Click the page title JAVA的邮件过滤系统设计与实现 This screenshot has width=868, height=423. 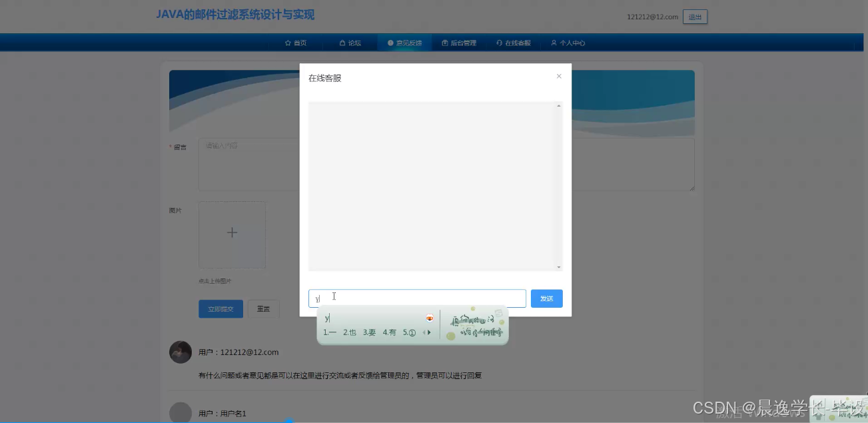(x=235, y=15)
